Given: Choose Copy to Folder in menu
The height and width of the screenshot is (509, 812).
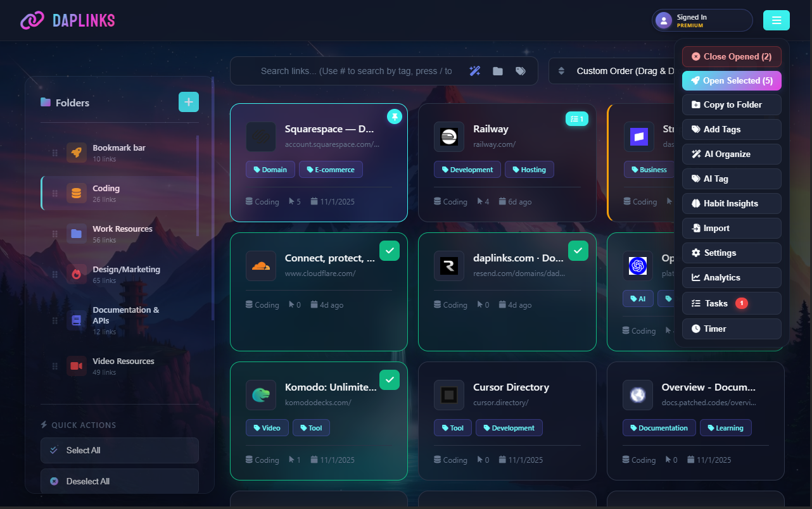Looking at the screenshot, I should (732, 104).
